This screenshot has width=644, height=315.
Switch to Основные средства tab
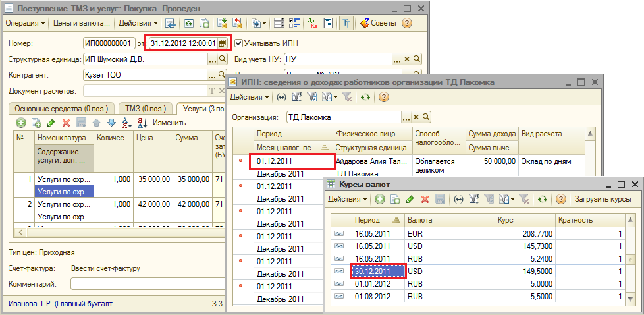point(59,107)
